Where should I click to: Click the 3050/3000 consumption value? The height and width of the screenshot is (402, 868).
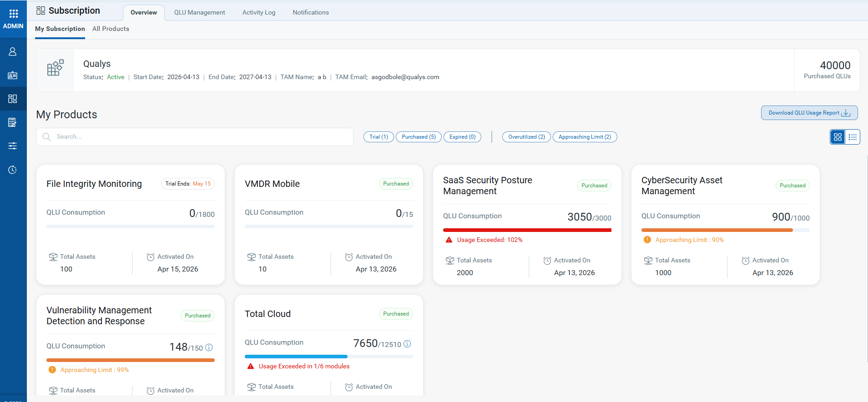pyautogui.click(x=589, y=217)
